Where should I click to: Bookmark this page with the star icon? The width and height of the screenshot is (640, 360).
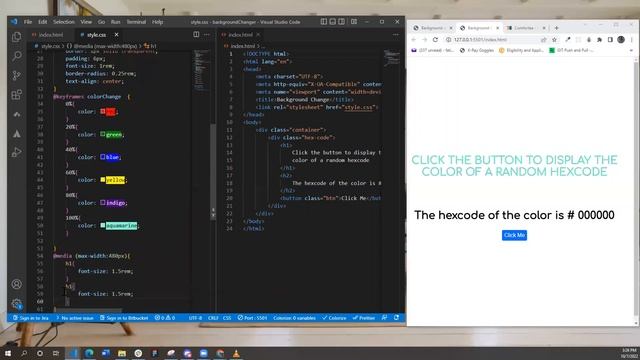[x=554, y=40]
